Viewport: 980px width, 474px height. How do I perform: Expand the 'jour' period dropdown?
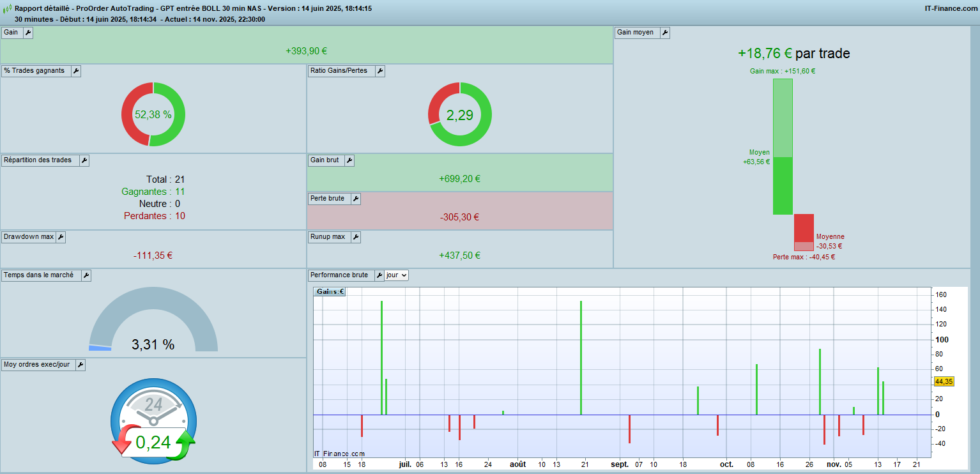pos(396,275)
